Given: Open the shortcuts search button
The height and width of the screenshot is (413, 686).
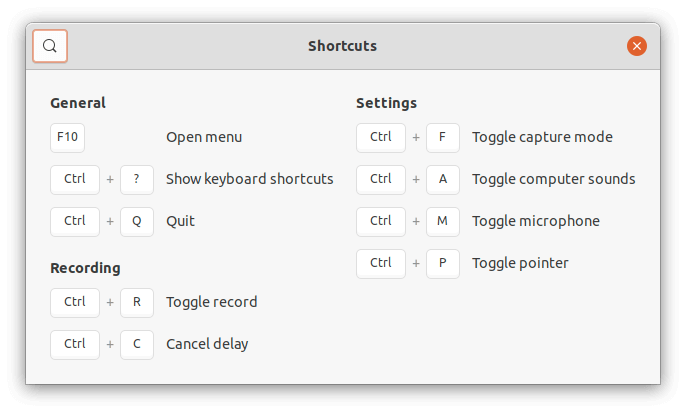Looking at the screenshot, I should click(50, 46).
